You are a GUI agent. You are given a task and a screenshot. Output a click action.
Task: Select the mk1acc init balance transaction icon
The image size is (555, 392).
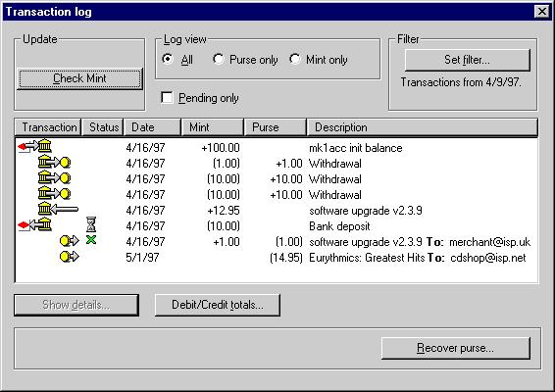pyautogui.click(x=34, y=146)
